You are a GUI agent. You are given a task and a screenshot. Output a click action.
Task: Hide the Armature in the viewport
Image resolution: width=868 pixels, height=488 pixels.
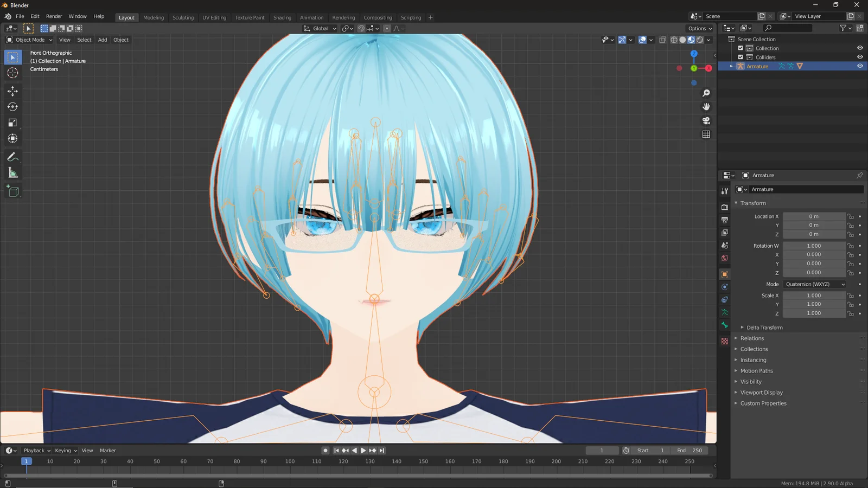click(x=859, y=66)
